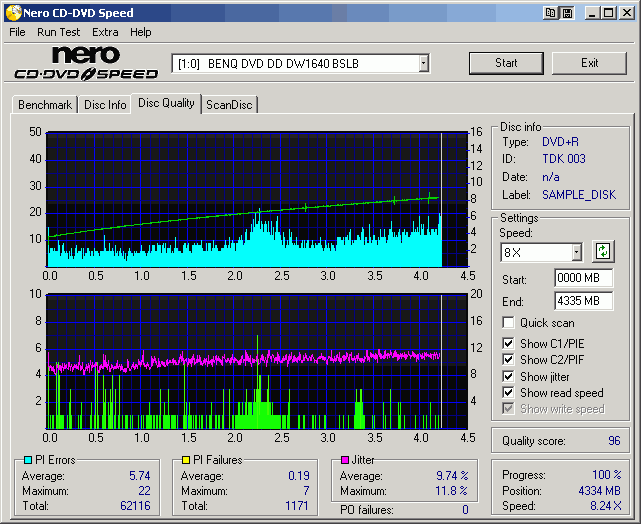Click the Nero disc icon in title bar

[13, 13]
